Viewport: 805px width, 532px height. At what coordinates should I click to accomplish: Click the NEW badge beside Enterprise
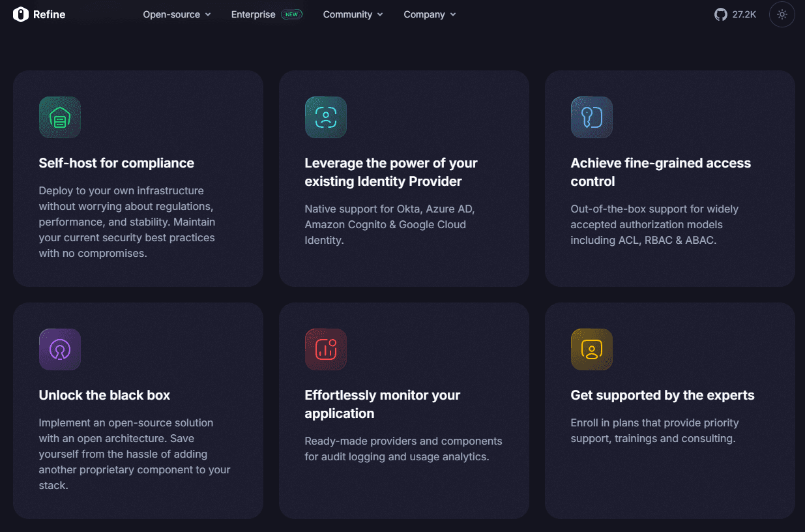(292, 14)
